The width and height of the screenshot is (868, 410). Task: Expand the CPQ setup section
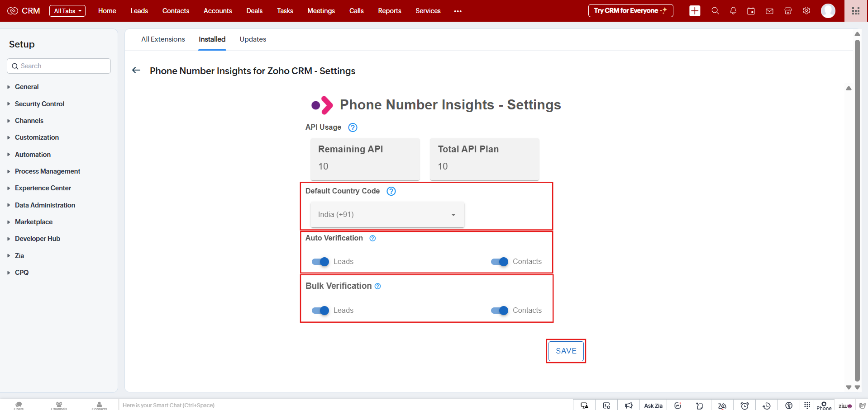(x=22, y=273)
